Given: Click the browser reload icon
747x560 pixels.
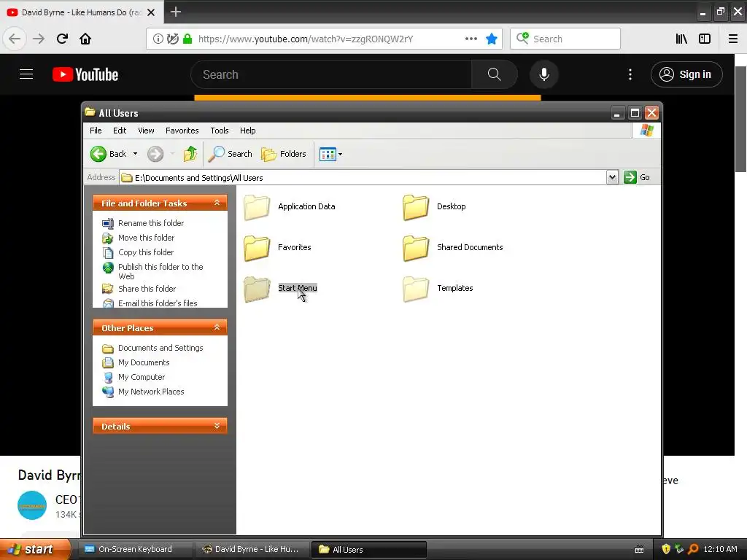Looking at the screenshot, I should pyautogui.click(x=62, y=39).
